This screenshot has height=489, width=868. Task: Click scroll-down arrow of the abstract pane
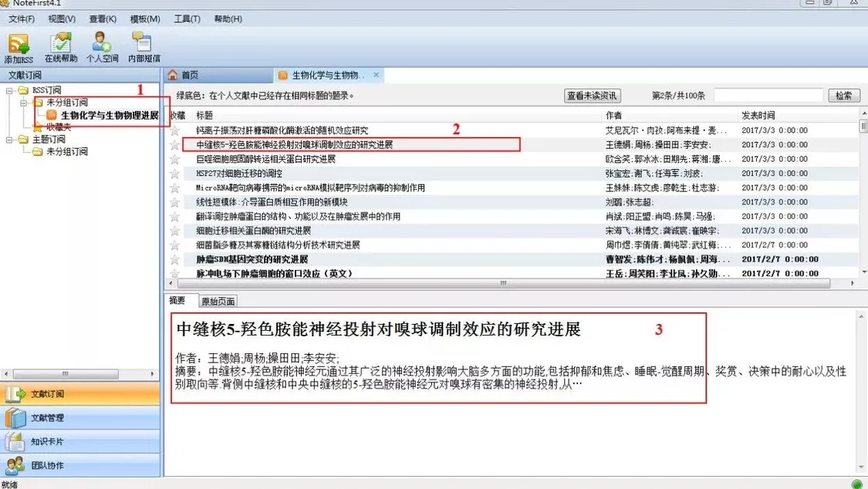pos(861,468)
